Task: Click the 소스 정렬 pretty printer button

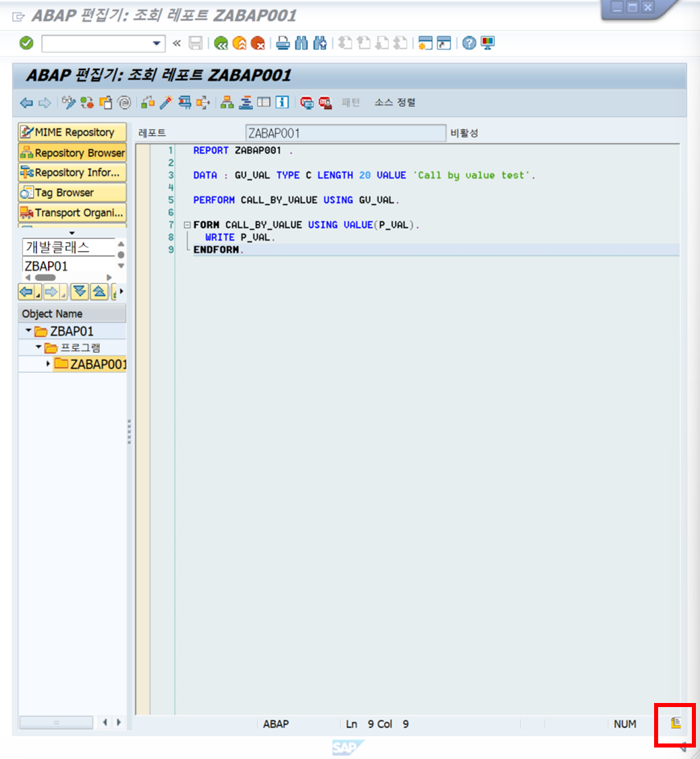Action: (395, 102)
